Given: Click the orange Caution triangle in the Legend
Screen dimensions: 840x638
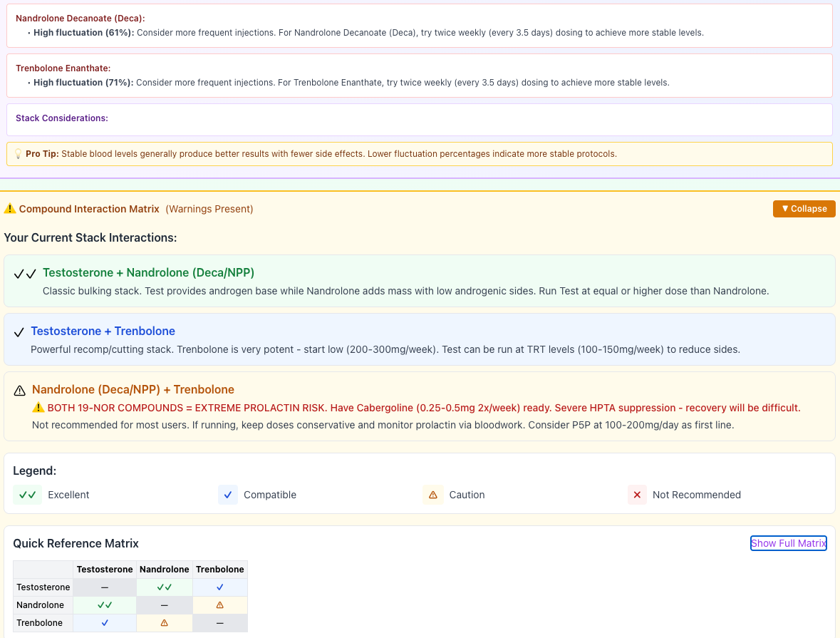Looking at the screenshot, I should [x=433, y=495].
